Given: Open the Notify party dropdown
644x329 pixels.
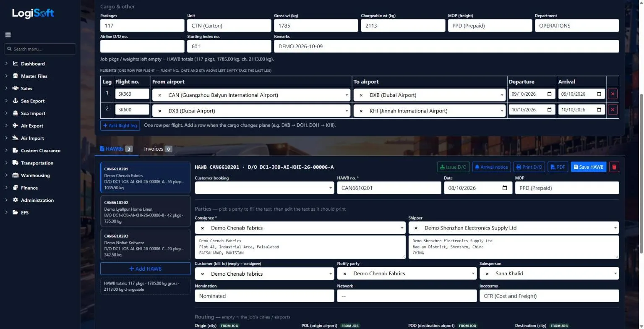Looking at the screenshot, I should 407,274.
